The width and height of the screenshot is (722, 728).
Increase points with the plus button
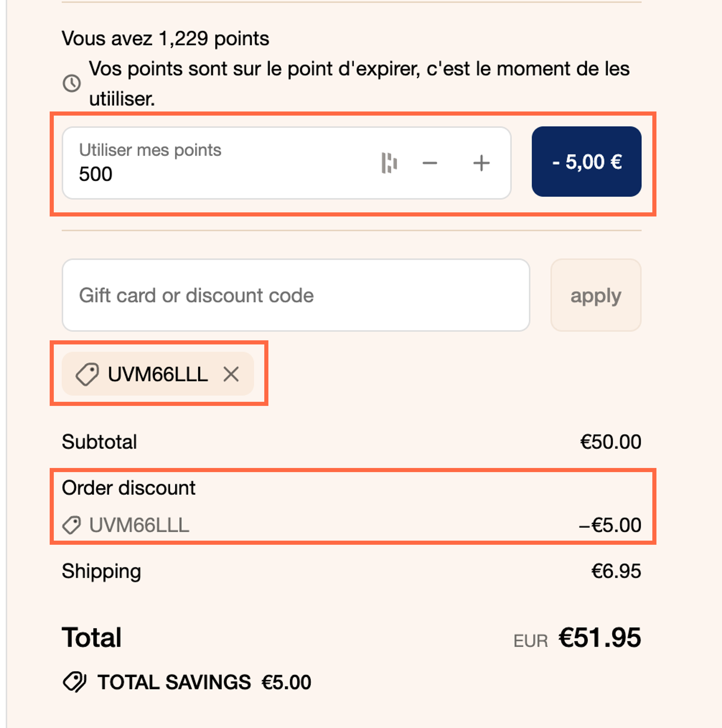point(481,163)
